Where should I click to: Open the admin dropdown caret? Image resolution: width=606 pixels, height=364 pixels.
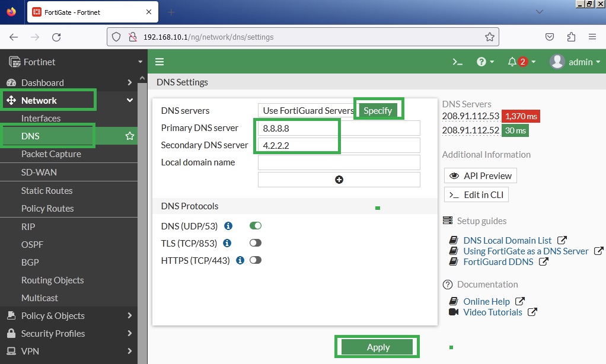pyautogui.click(x=598, y=62)
